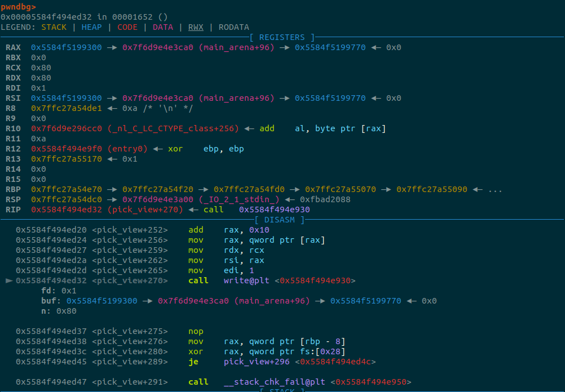This screenshot has height=392, width=565.
Task: Click the pwndbg> prompt
Action: [18, 7]
